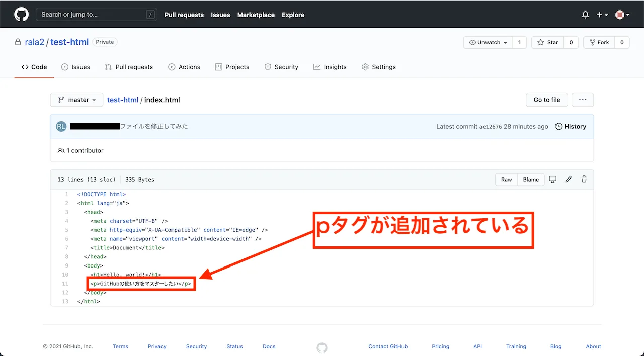
Task: Click the DOCTYPE html code line
Action: (102, 194)
